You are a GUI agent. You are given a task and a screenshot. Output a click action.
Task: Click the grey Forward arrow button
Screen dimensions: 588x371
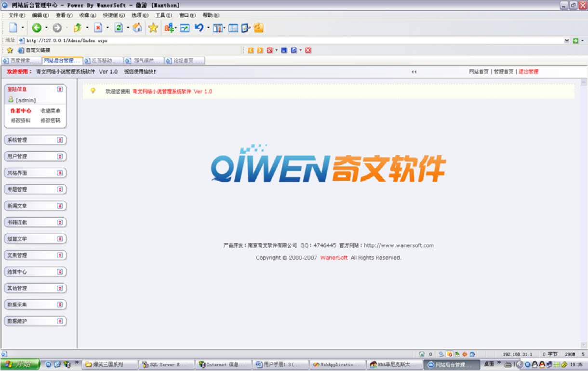point(57,28)
